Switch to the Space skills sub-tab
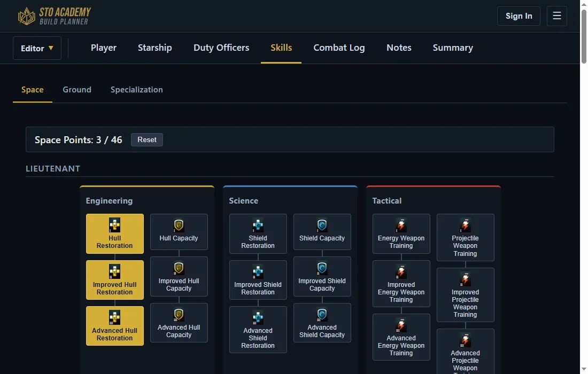Viewport: 588px width, 374px height. tap(33, 90)
